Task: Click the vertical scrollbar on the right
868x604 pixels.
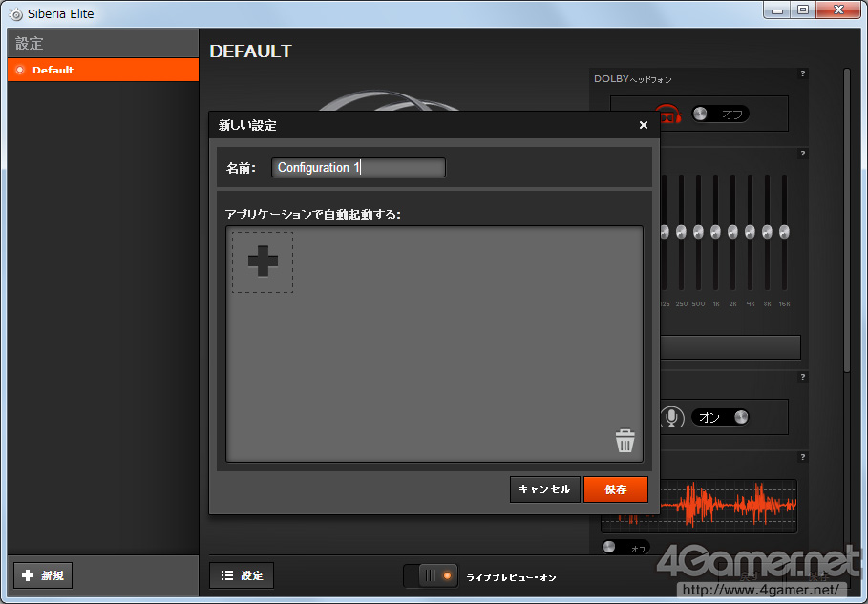Action: coord(847,221)
